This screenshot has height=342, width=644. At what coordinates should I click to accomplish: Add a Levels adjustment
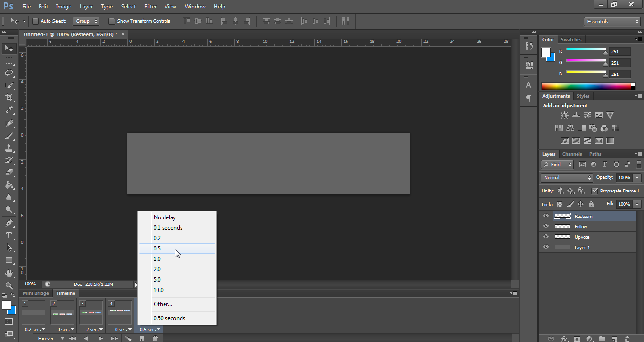[576, 115]
